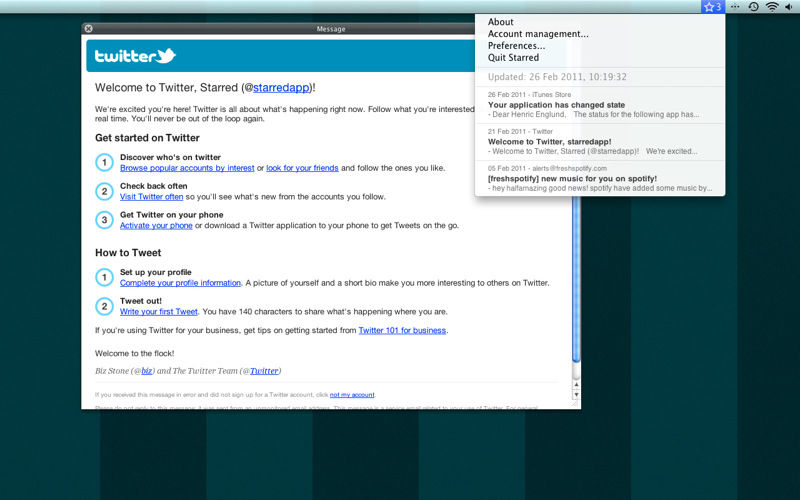Click the 'Message' window title bar text
Image resolution: width=800 pixels, height=500 pixels.
(331, 29)
